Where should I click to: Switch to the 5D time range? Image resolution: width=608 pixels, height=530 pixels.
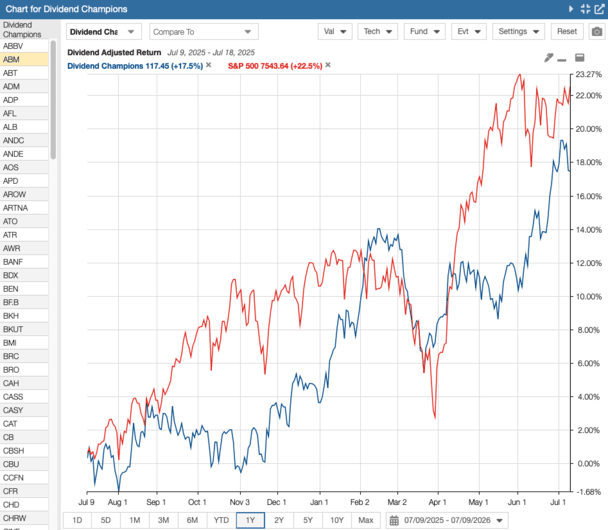pyautogui.click(x=106, y=520)
